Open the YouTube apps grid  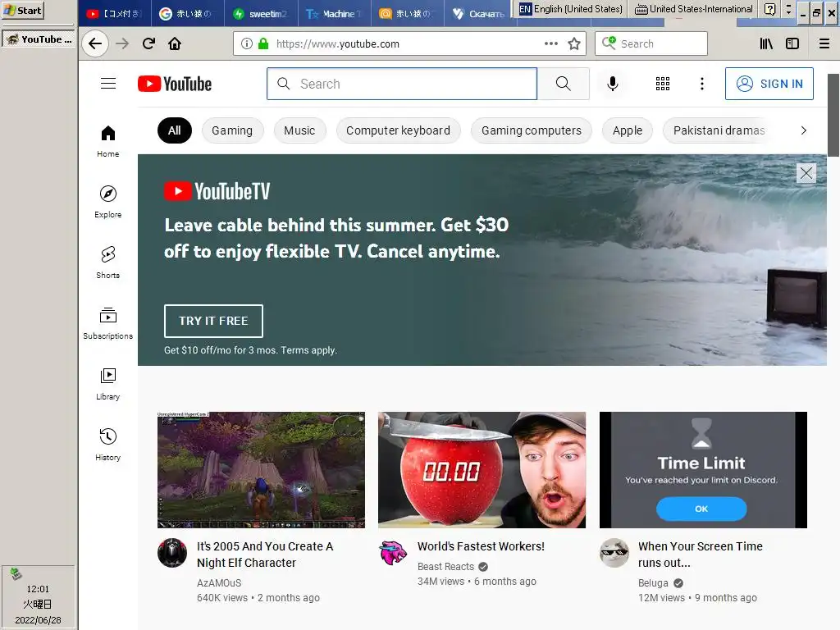(663, 84)
